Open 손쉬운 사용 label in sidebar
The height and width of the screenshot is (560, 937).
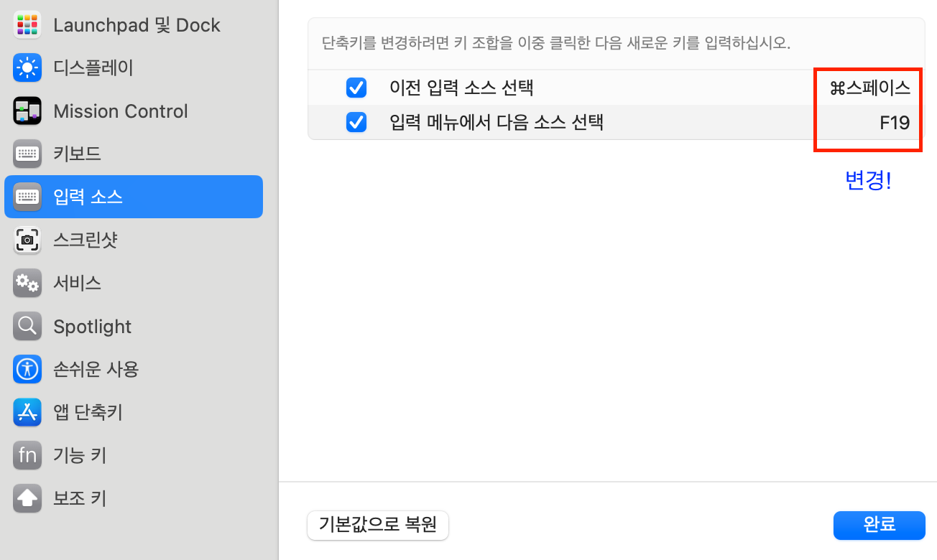tap(96, 370)
